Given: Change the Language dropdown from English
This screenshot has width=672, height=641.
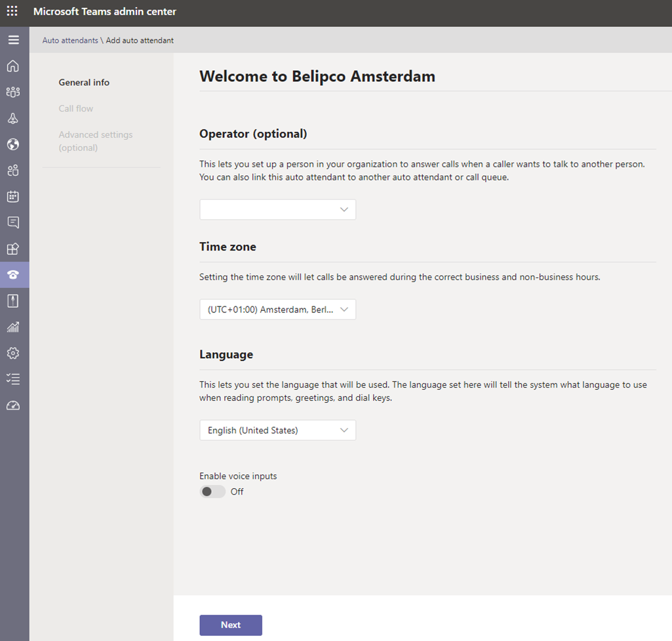Looking at the screenshot, I should (x=277, y=430).
